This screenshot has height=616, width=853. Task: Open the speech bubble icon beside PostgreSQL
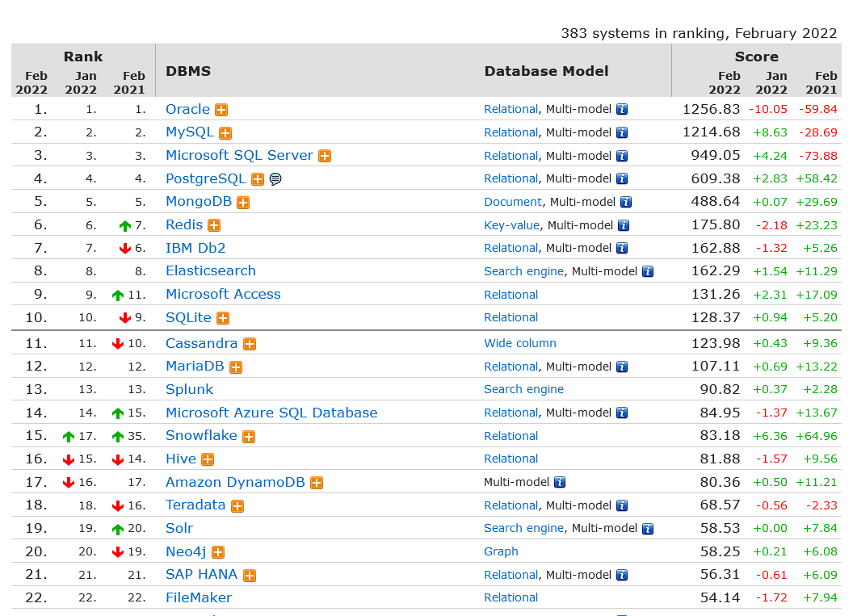pyautogui.click(x=275, y=179)
